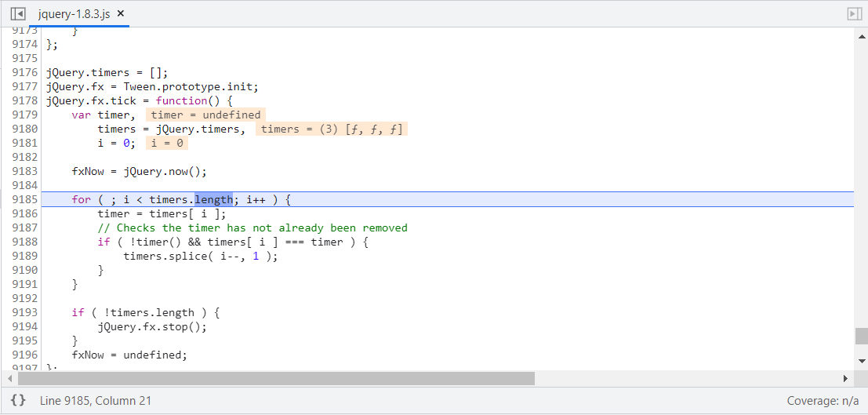Click the 'var' keyword on line 9179

pos(82,115)
